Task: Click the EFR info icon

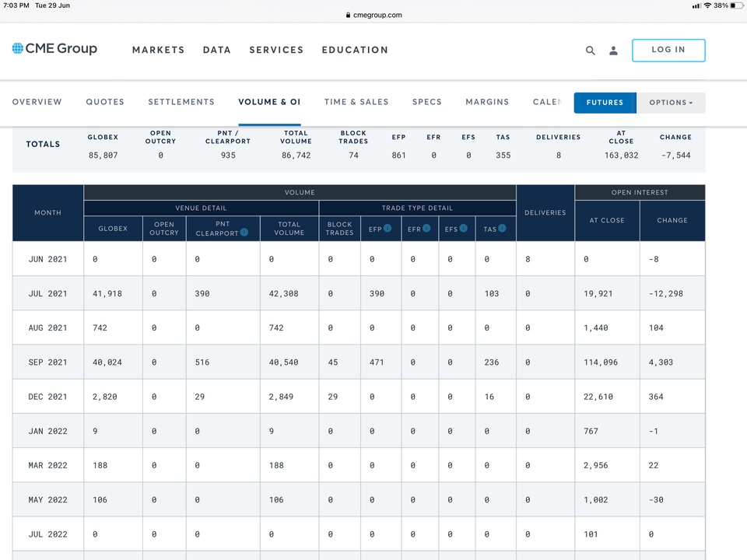Action: pyautogui.click(x=426, y=228)
